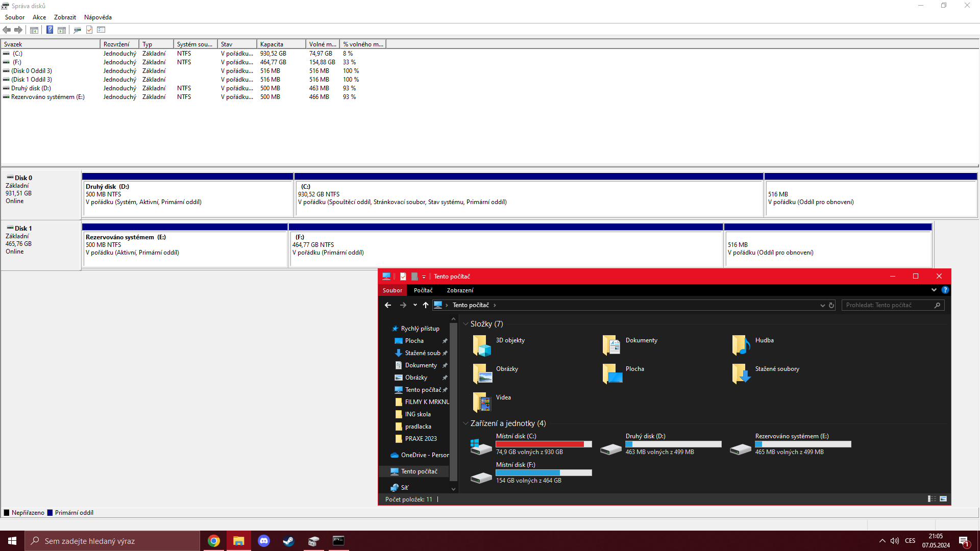
Task: Collapse the Zařízení a jednotky group
Action: pos(465,423)
